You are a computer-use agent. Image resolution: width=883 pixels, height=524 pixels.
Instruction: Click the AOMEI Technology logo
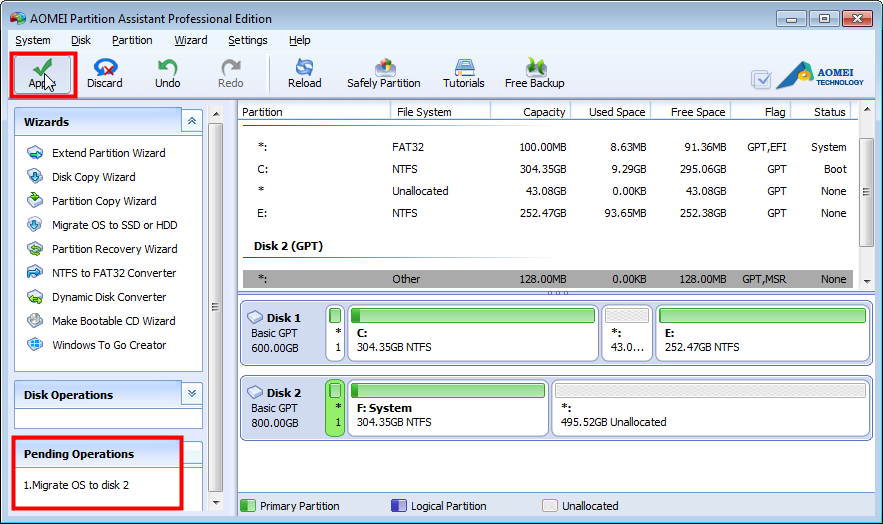pyautogui.click(x=820, y=75)
